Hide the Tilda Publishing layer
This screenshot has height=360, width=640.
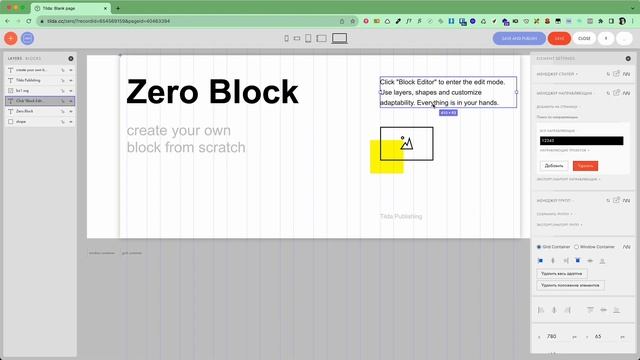pos(71,80)
